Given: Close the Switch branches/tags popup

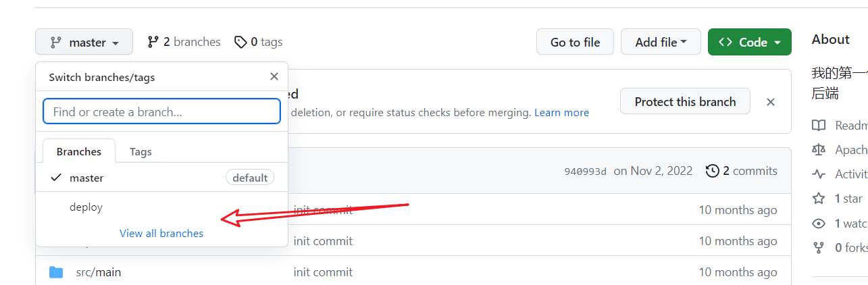Looking at the screenshot, I should 274,77.
